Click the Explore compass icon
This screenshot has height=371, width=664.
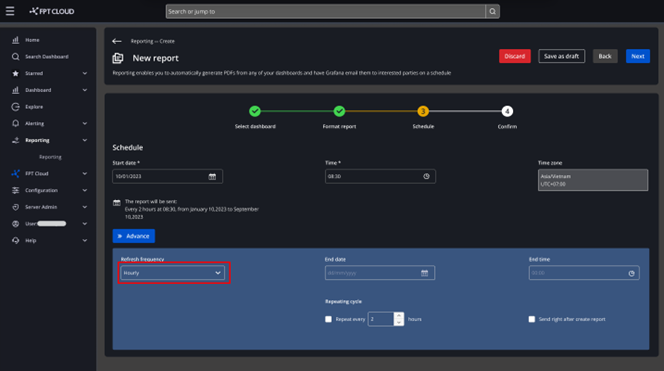tap(16, 107)
